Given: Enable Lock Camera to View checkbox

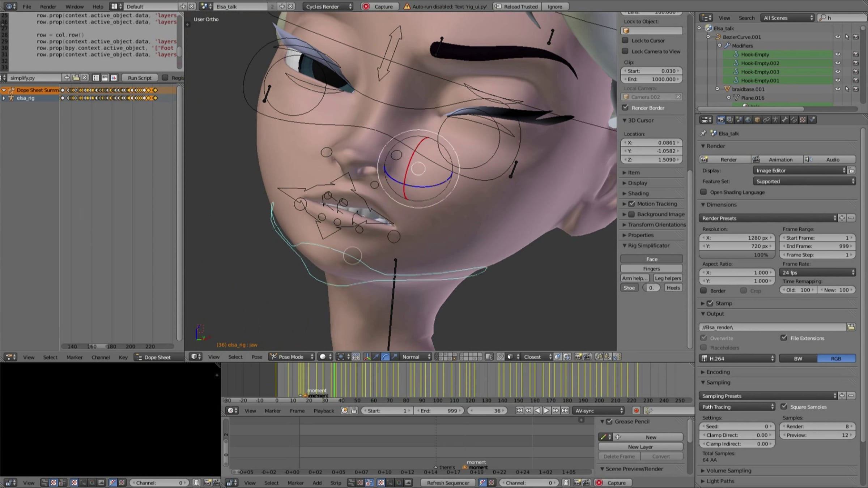Looking at the screenshot, I should pyautogui.click(x=625, y=51).
